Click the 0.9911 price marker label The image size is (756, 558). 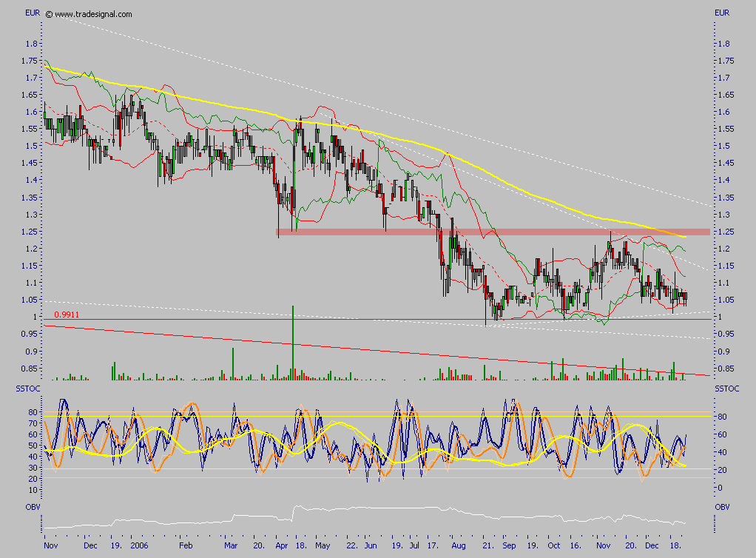(x=65, y=315)
